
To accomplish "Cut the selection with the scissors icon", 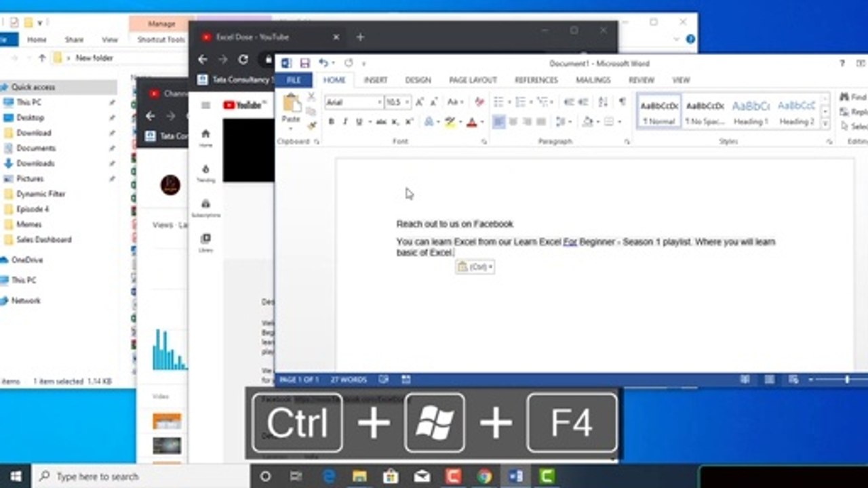I will [311, 97].
